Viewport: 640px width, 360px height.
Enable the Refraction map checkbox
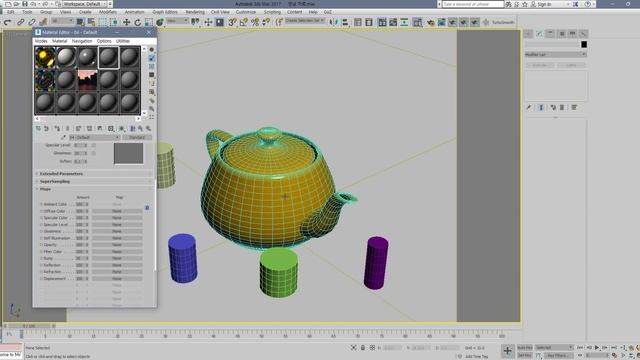tap(41, 272)
